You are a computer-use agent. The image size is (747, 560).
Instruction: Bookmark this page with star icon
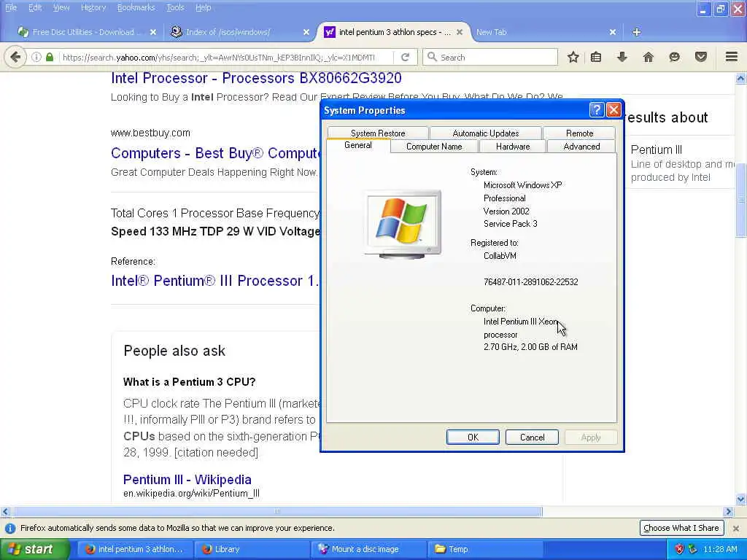point(573,57)
